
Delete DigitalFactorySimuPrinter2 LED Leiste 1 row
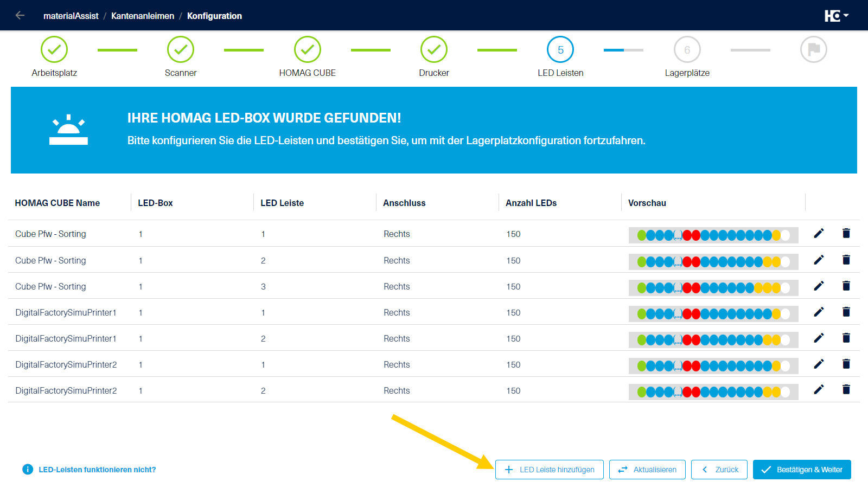coord(846,364)
